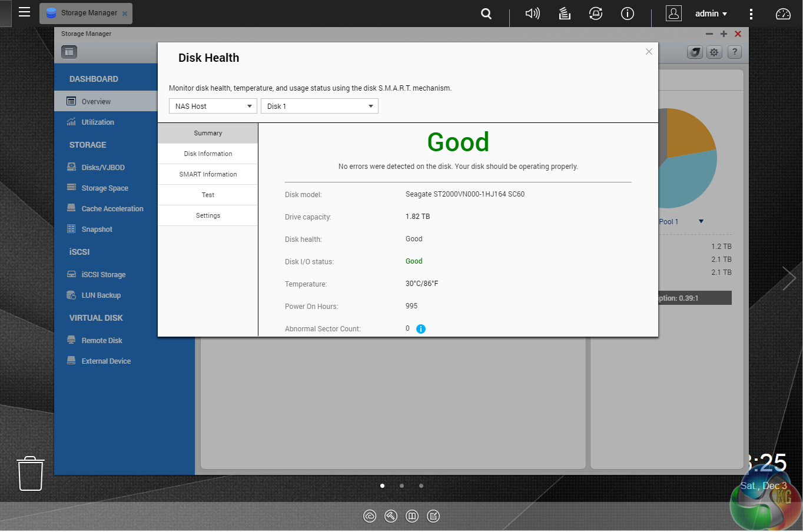Expand the admin user menu
Viewport: 803px width, 532px height.
click(711, 14)
